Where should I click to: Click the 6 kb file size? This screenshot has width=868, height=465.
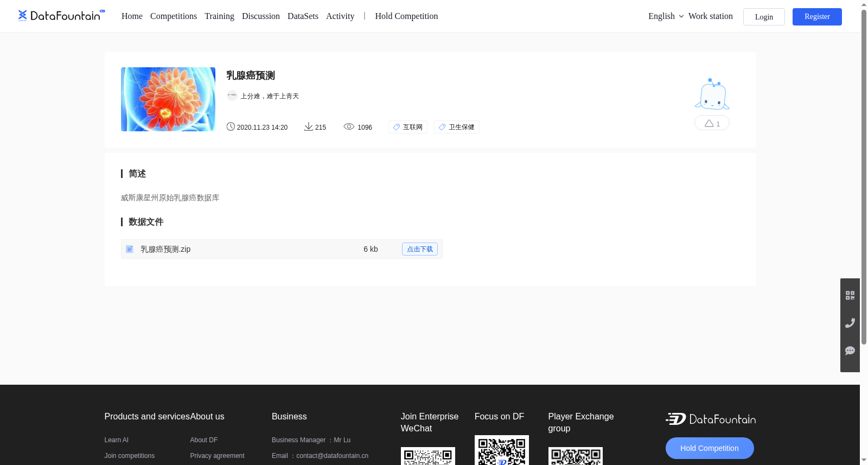point(371,249)
